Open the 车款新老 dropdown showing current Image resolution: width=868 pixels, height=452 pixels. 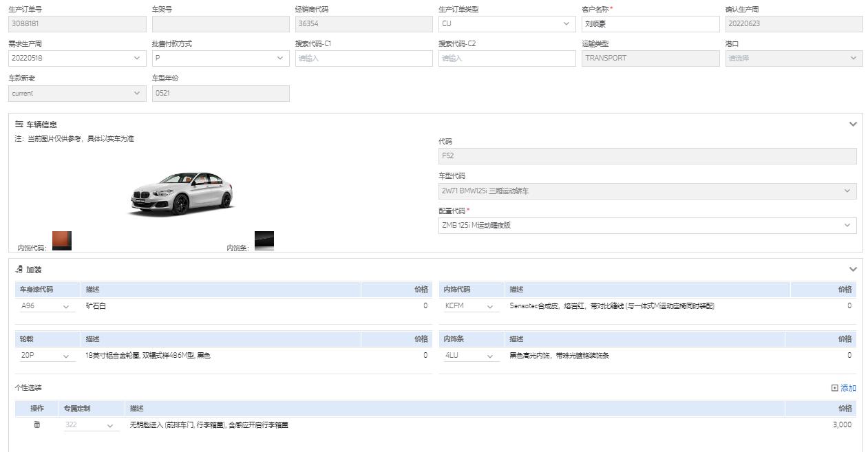click(x=77, y=93)
